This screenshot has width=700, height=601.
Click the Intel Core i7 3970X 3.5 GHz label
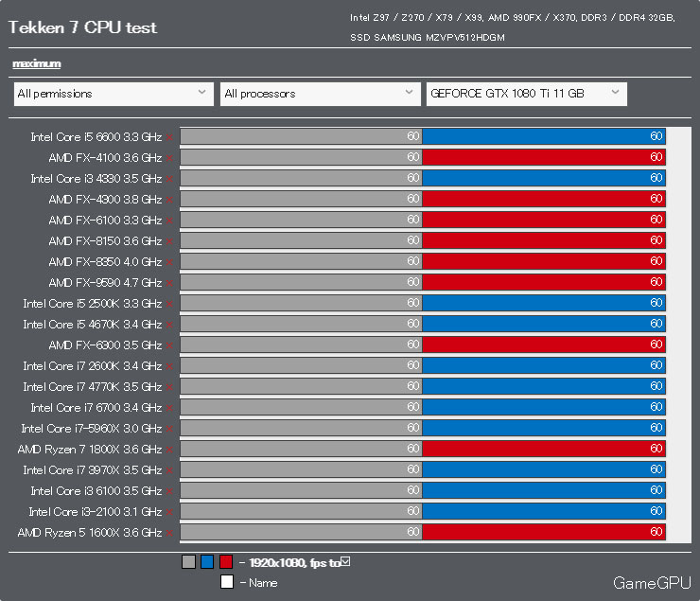tap(93, 470)
